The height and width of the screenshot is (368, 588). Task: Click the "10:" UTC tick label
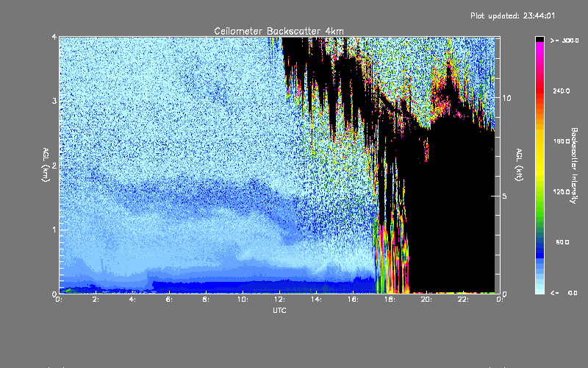point(243,300)
